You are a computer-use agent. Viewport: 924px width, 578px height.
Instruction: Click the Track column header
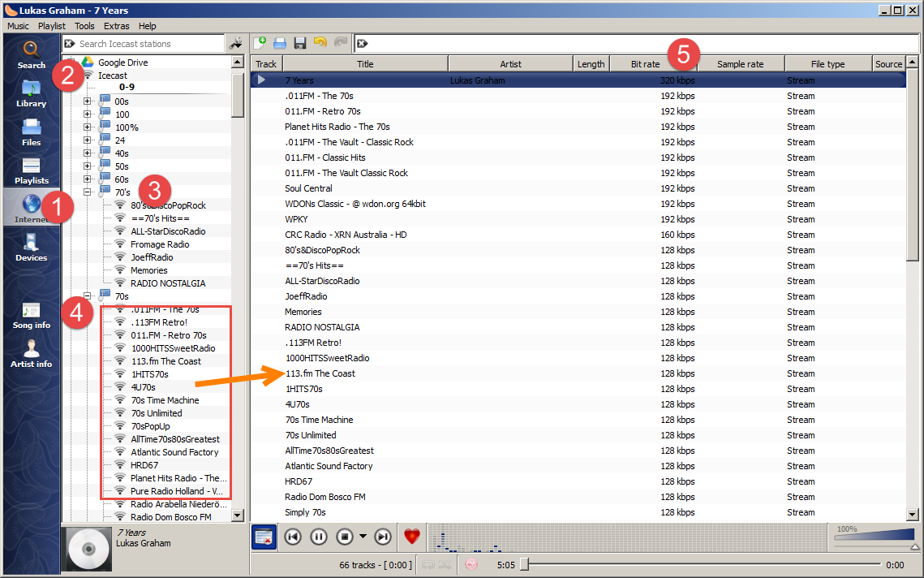tap(266, 63)
